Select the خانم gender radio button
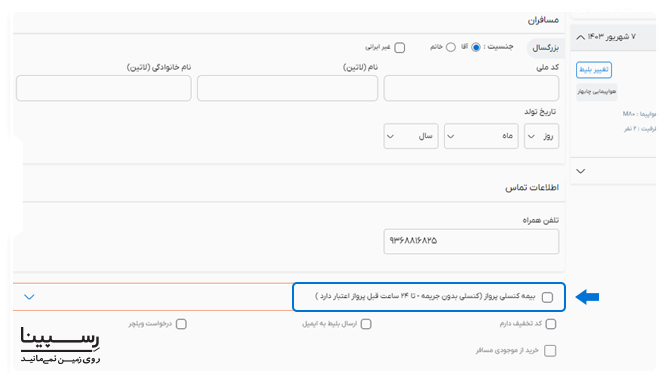 pos(451,47)
